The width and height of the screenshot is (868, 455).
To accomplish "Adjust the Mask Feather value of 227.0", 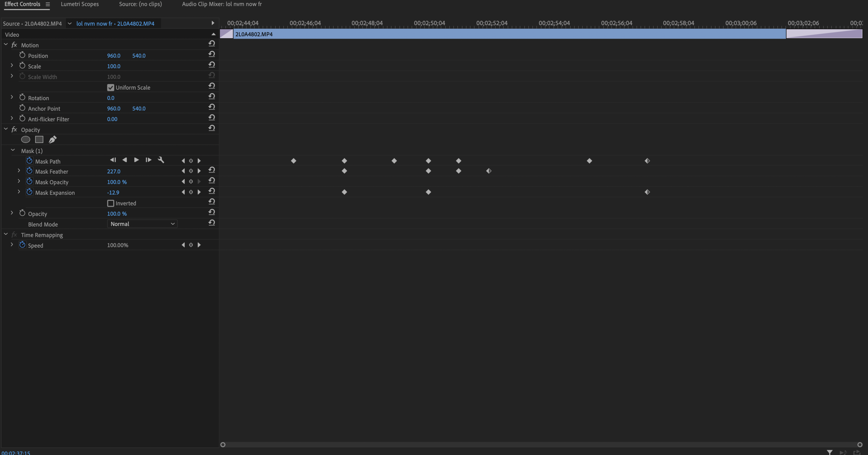I will (x=113, y=171).
